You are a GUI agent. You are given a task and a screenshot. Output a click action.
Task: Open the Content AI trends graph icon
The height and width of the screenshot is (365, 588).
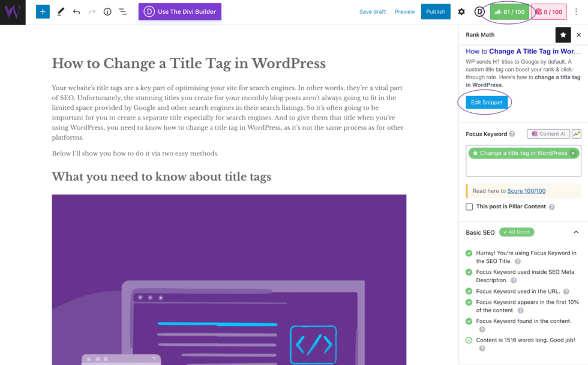point(577,133)
